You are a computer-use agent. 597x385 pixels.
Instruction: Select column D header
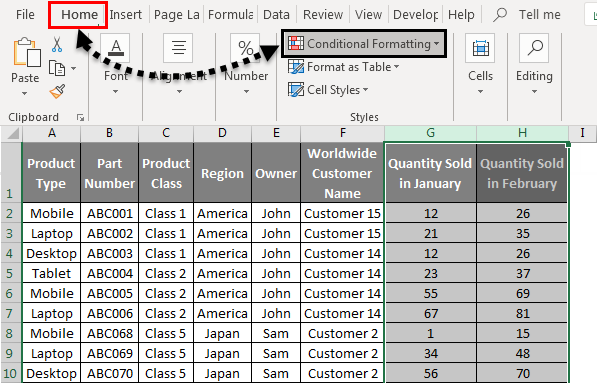click(222, 133)
